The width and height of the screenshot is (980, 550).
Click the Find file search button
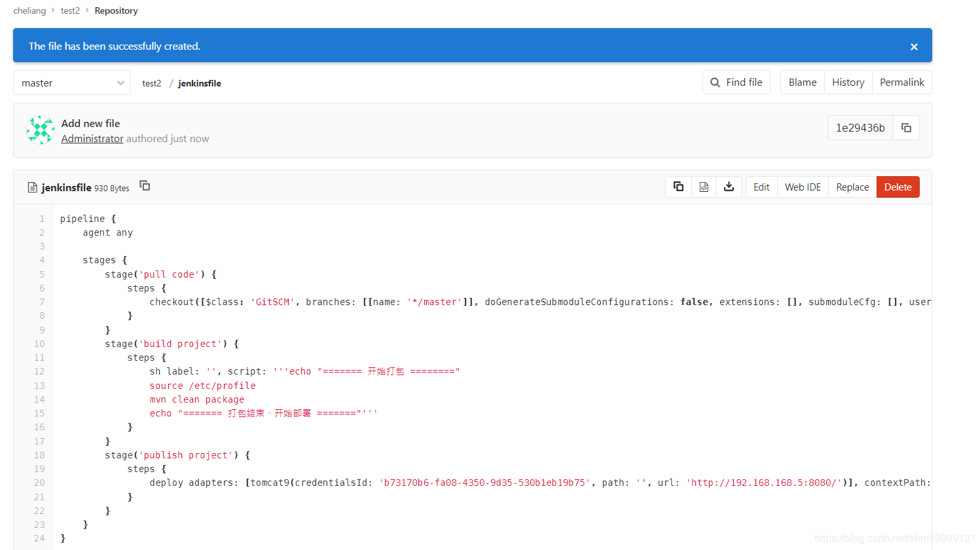(x=736, y=82)
